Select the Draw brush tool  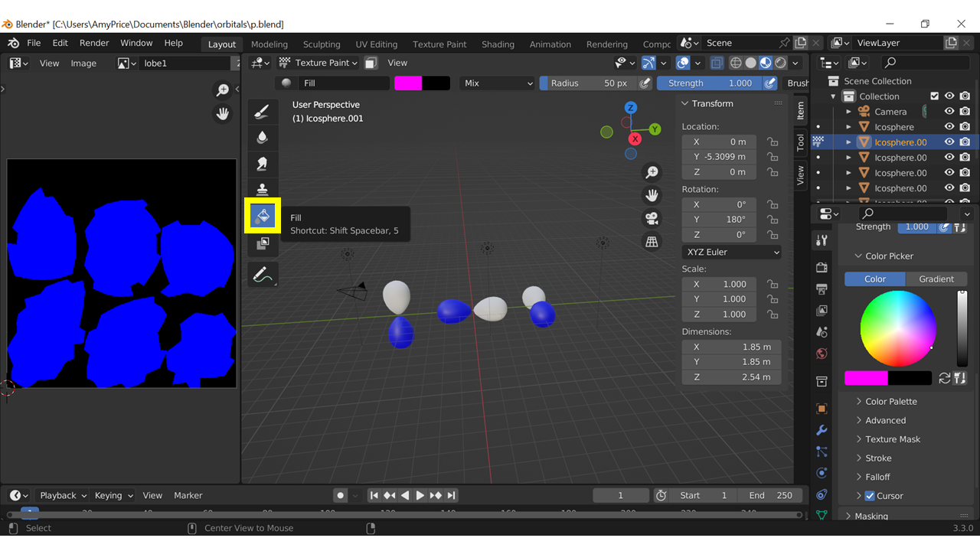click(262, 112)
